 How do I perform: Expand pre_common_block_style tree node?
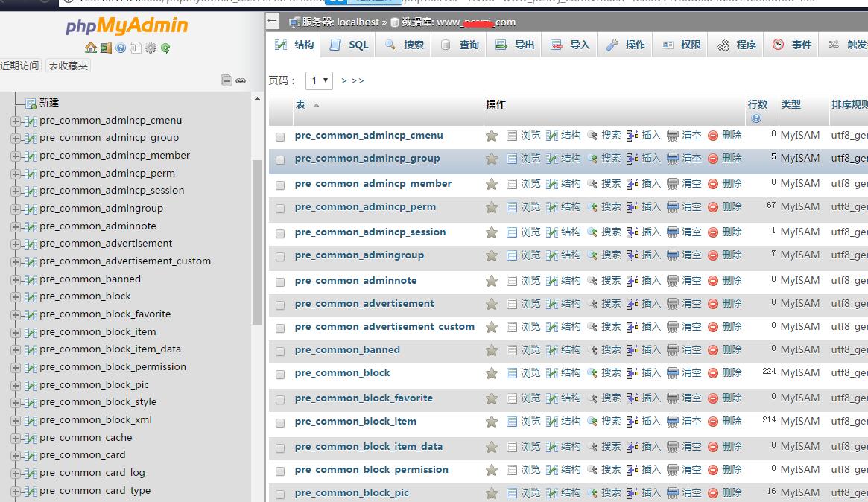point(16,403)
